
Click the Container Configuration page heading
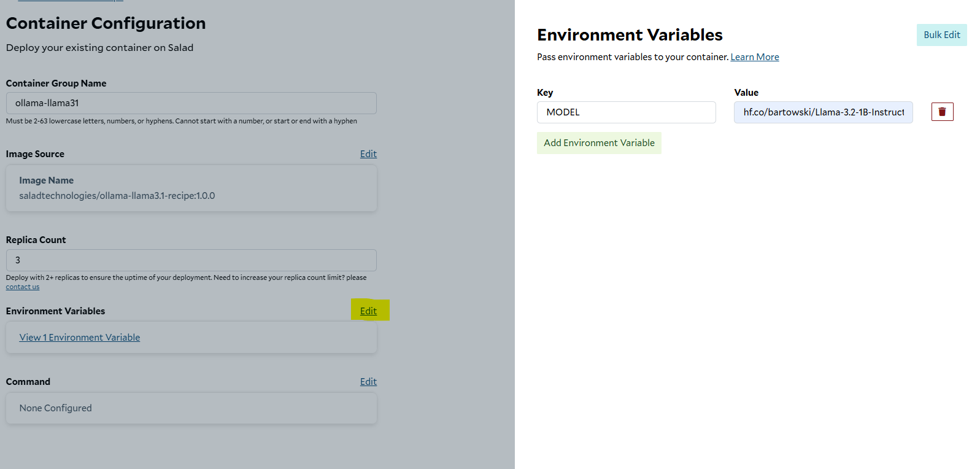[106, 23]
